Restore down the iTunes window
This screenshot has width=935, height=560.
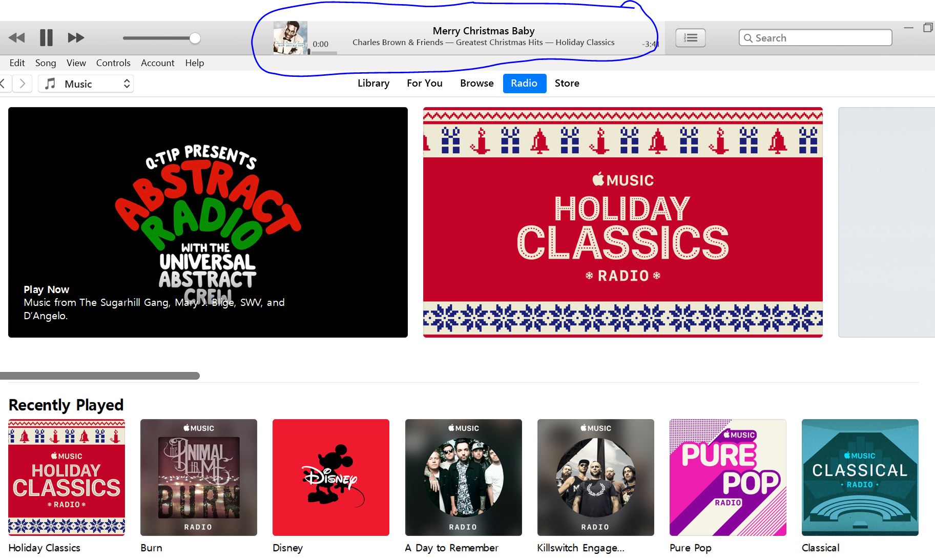pos(928,28)
